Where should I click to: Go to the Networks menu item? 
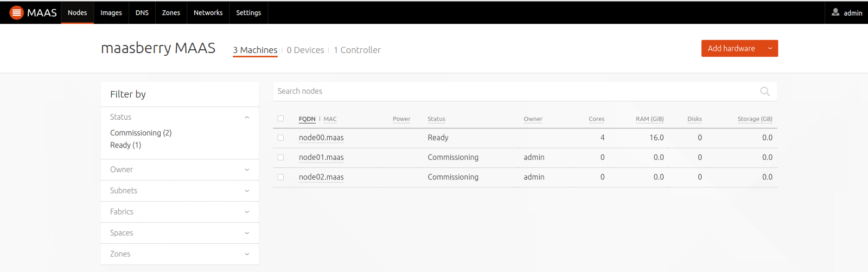pos(208,12)
